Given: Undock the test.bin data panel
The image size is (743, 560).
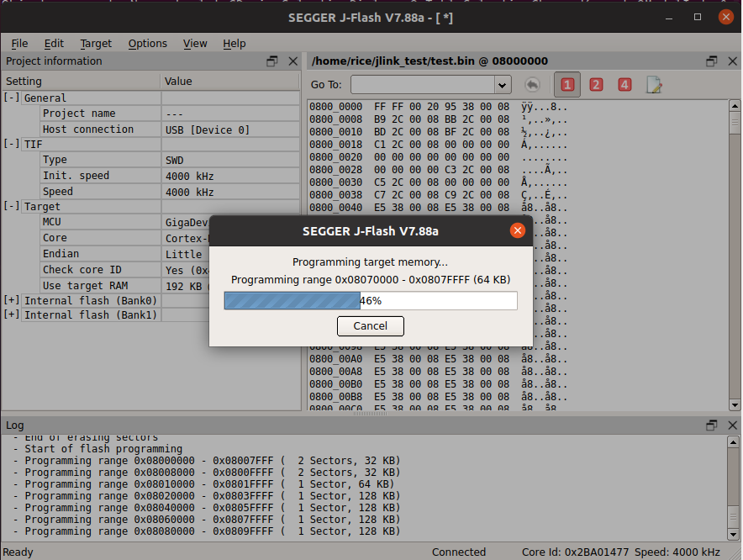Looking at the screenshot, I should [711, 61].
